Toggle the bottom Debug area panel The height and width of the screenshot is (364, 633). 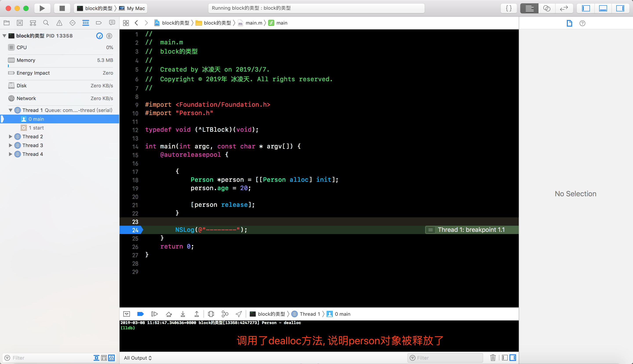pyautogui.click(x=603, y=8)
